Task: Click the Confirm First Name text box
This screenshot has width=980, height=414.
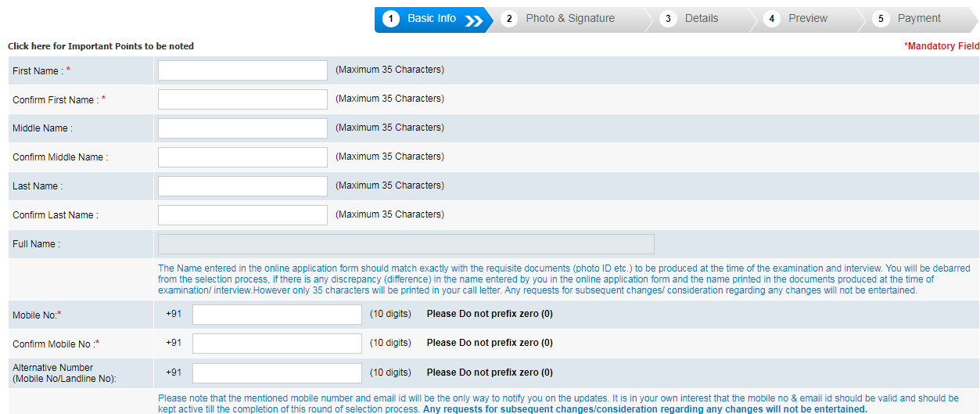Action: click(242, 99)
